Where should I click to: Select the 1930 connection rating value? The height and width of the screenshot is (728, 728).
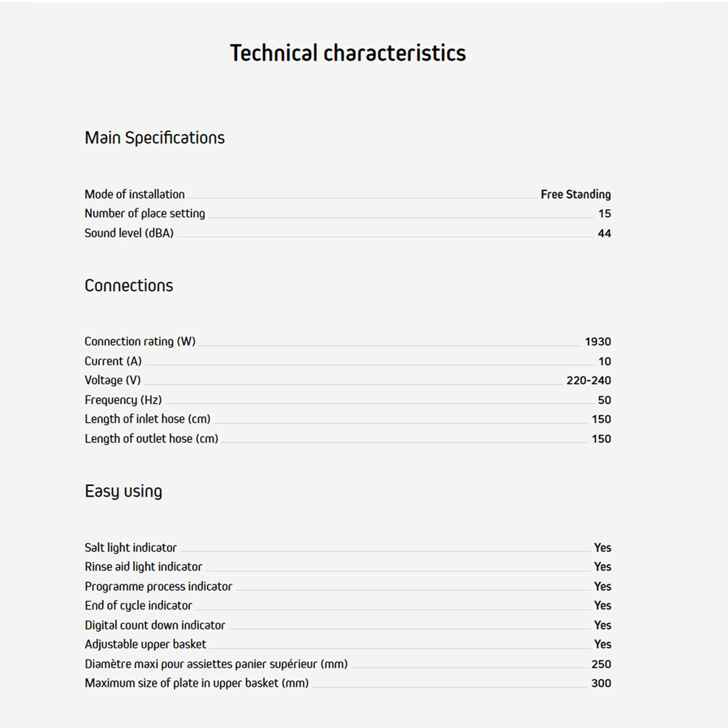597,342
